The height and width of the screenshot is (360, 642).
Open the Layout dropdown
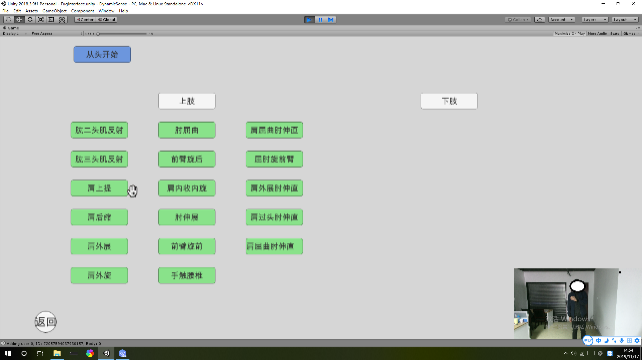pyautogui.click(x=625, y=19)
